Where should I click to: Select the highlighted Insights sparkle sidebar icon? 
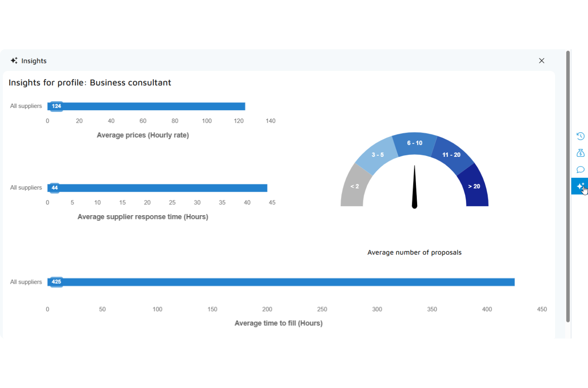pos(579,186)
